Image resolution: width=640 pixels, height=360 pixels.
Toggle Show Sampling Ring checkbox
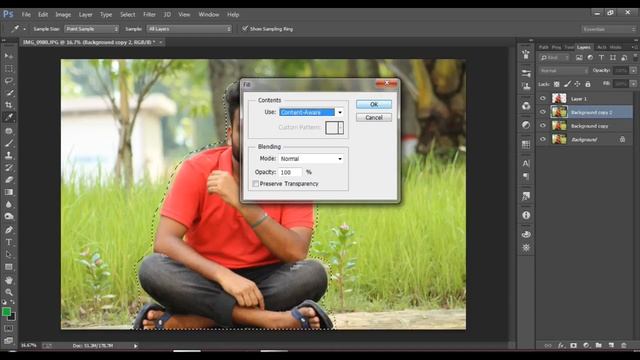pyautogui.click(x=245, y=29)
